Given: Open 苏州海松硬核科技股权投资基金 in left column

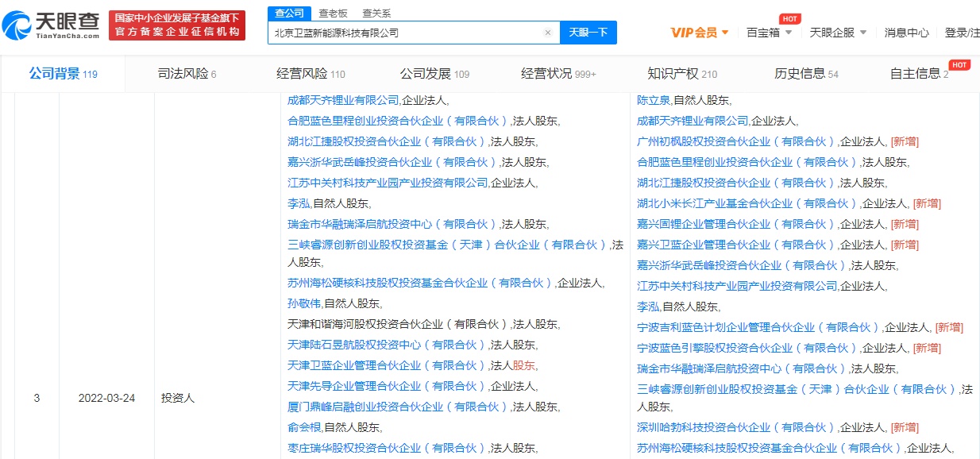Looking at the screenshot, I should pos(421,283).
